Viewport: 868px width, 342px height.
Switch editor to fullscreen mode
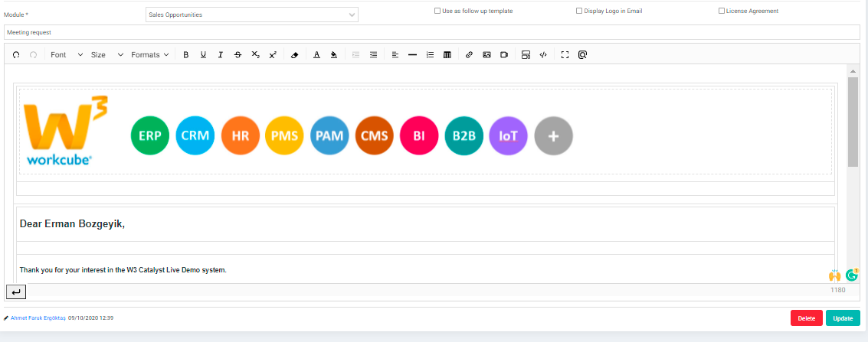(565, 54)
